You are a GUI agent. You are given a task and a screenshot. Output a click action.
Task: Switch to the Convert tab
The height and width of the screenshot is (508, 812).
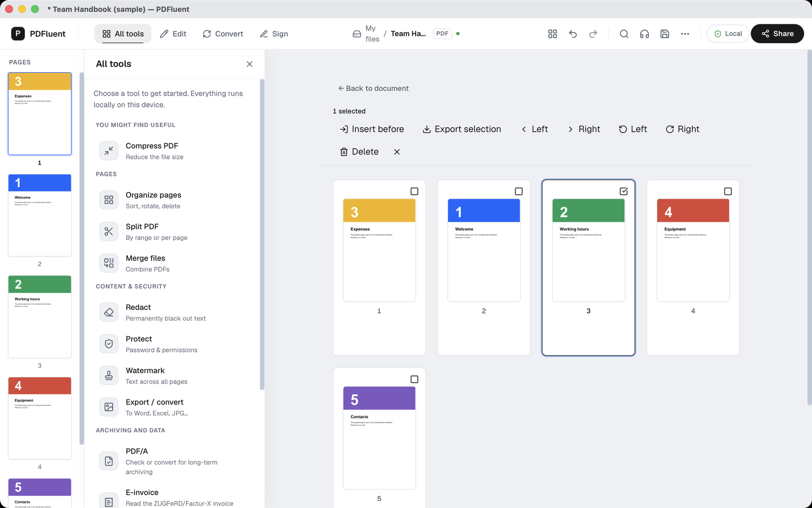point(223,34)
